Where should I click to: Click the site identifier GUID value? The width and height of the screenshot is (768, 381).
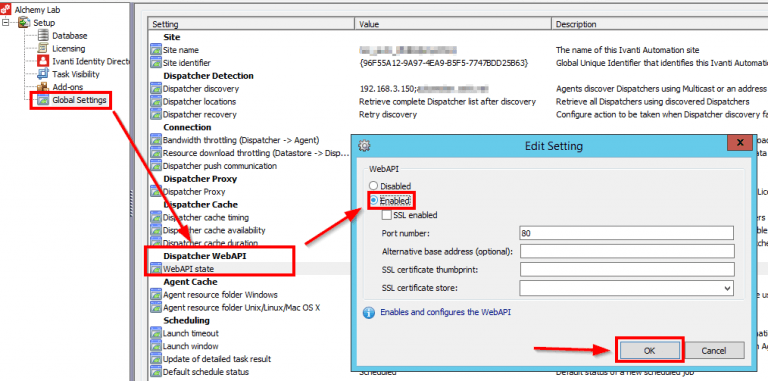tap(443, 63)
